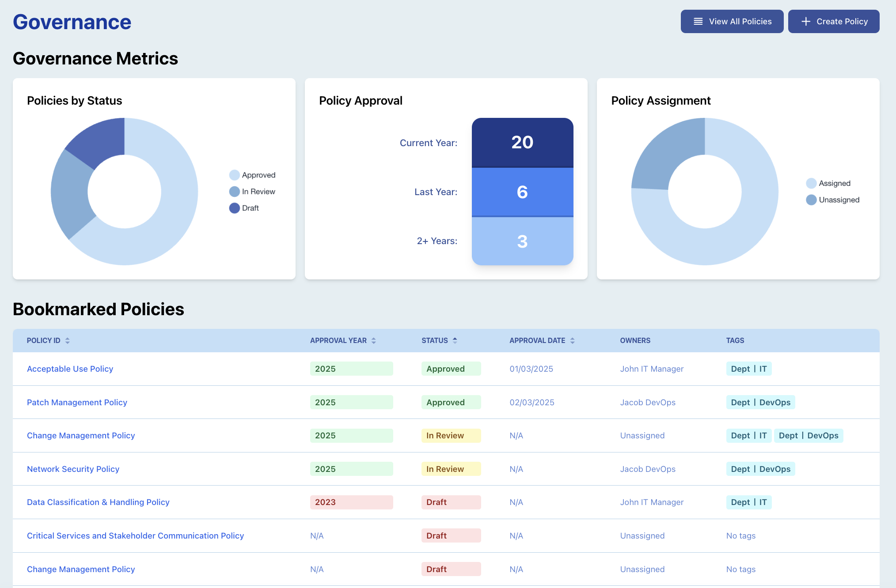896x588 pixels.
Task: Click Dept | DevOps tag on Patch Management
Action: pyautogui.click(x=760, y=403)
